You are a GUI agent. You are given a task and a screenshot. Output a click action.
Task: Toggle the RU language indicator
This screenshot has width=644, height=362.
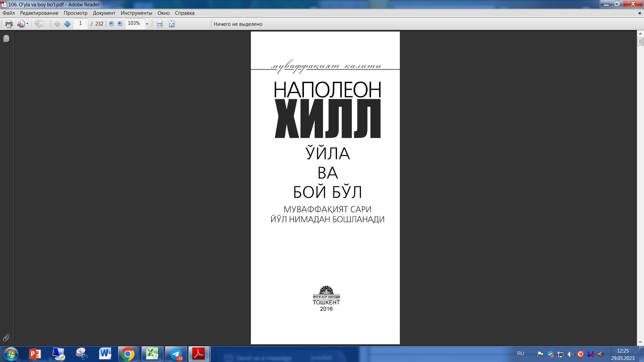pos(520,353)
